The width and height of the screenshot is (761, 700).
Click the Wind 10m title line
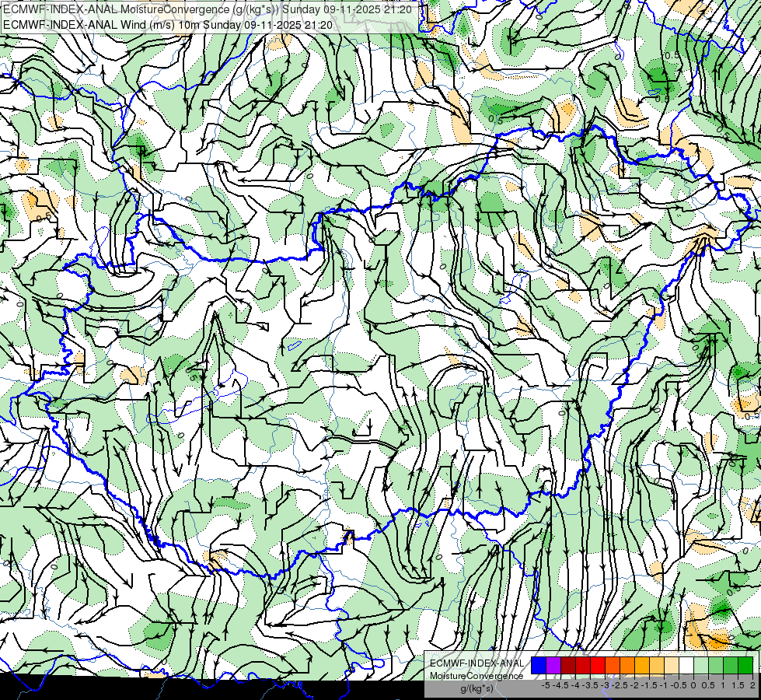[168, 25]
